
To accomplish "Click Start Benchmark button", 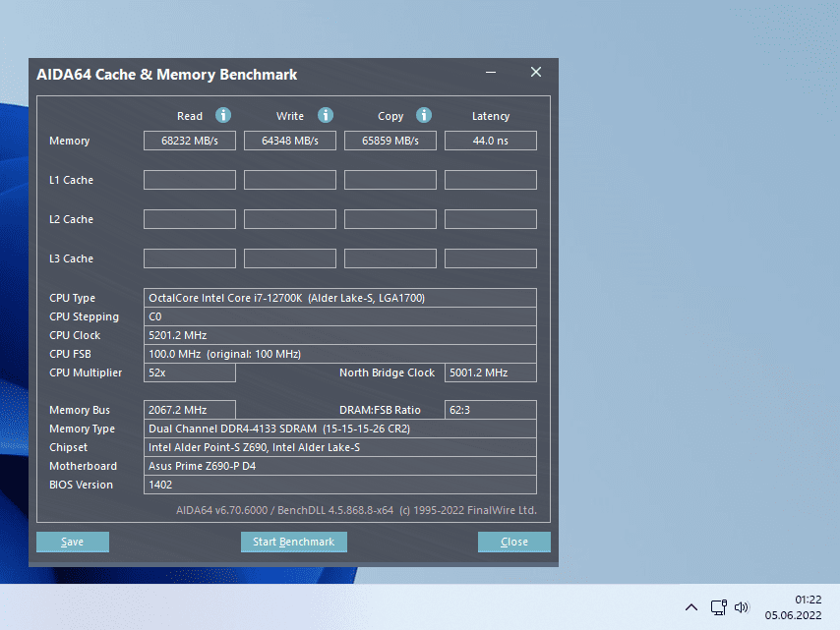I will point(293,542).
